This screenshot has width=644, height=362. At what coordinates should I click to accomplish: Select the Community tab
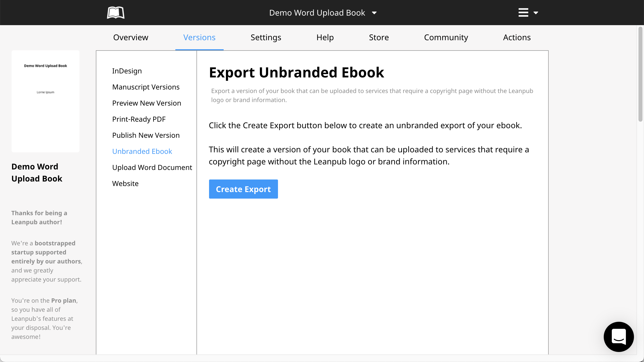tap(446, 37)
